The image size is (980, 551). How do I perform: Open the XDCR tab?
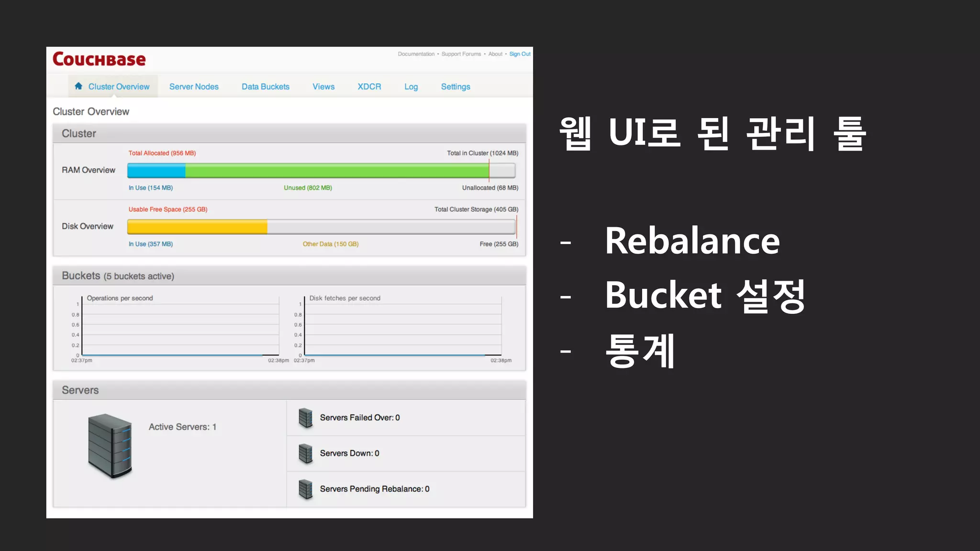[x=369, y=87]
